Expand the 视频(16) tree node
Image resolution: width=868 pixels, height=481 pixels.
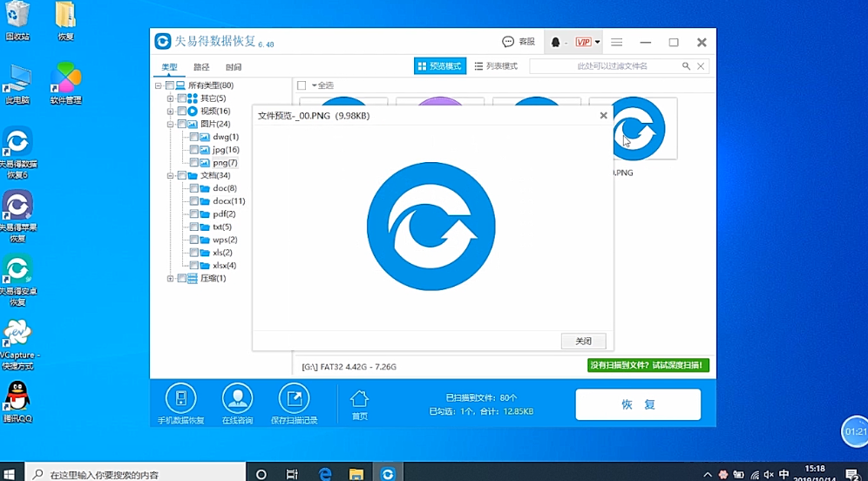(171, 112)
